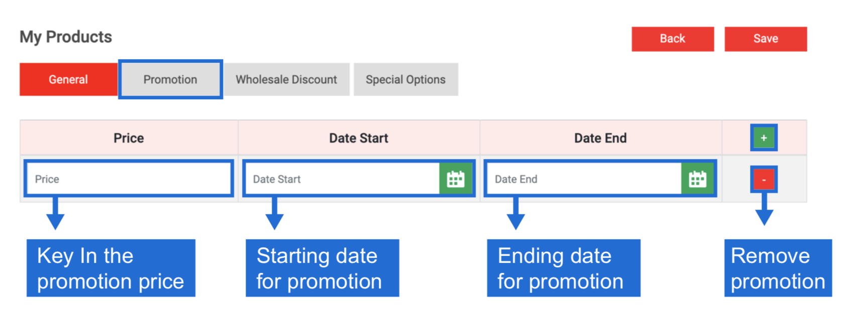Click the 'Remove promotion' callout label
Viewport: 868px width, 318px height.
(x=778, y=268)
